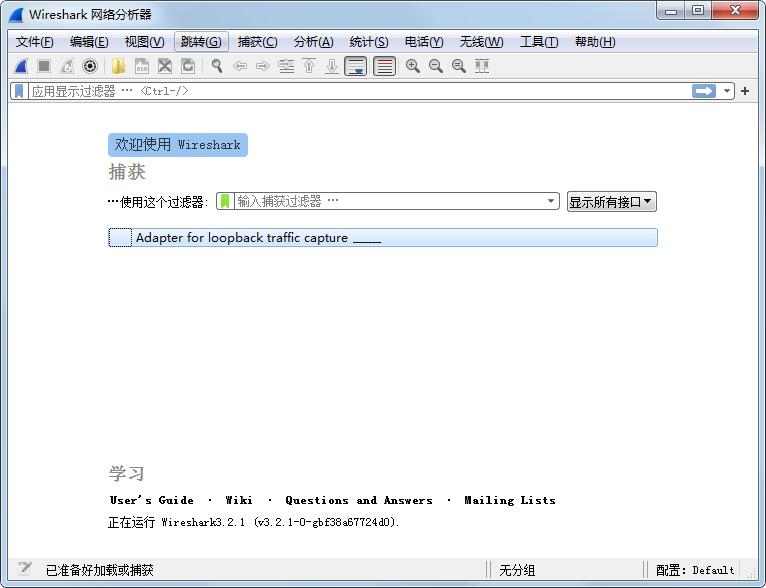Save the capture file via toolbar icon
This screenshot has width=766, height=588.
pyautogui.click(x=142, y=66)
